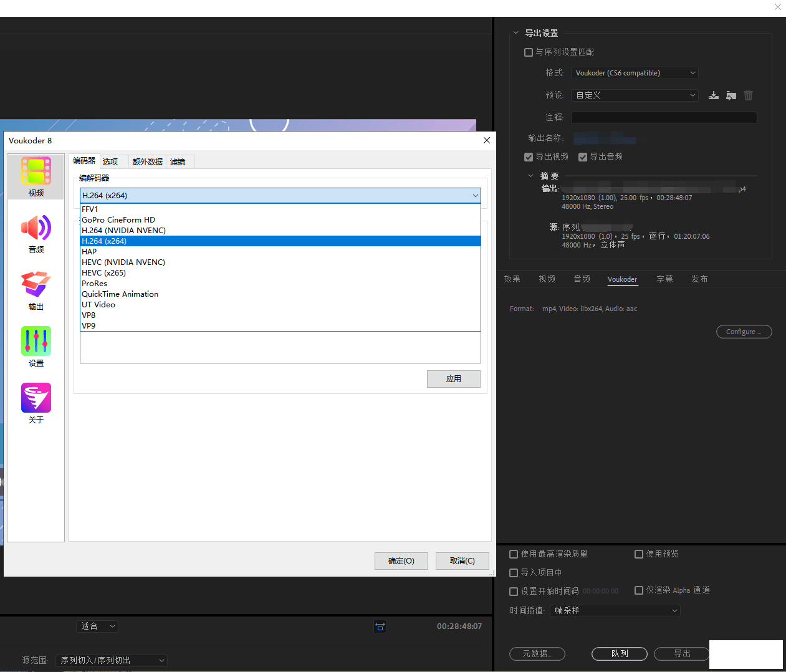The width and height of the screenshot is (786, 672).
Task: Open the 预设 dropdown showing 自定义
Action: tap(635, 95)
